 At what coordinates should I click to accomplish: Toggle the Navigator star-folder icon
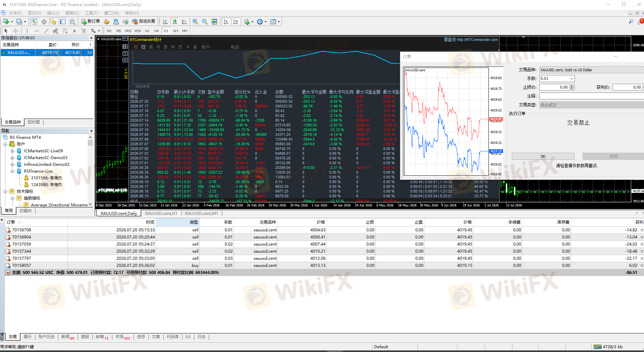(x=53, y=22)
